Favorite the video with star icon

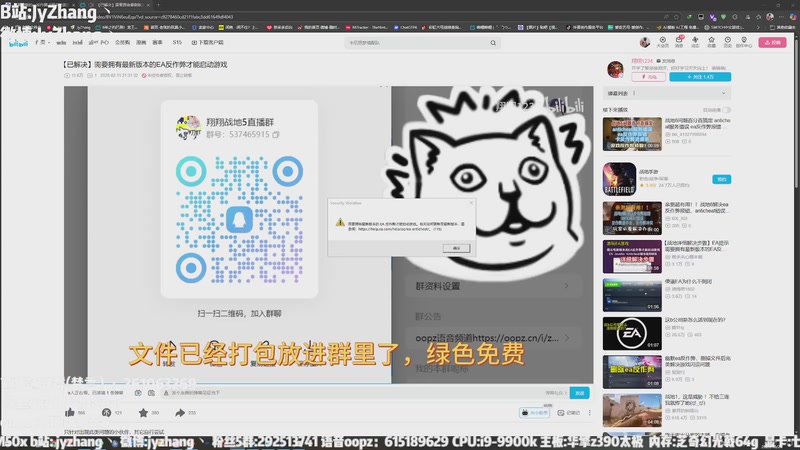(x=143, y=412)
